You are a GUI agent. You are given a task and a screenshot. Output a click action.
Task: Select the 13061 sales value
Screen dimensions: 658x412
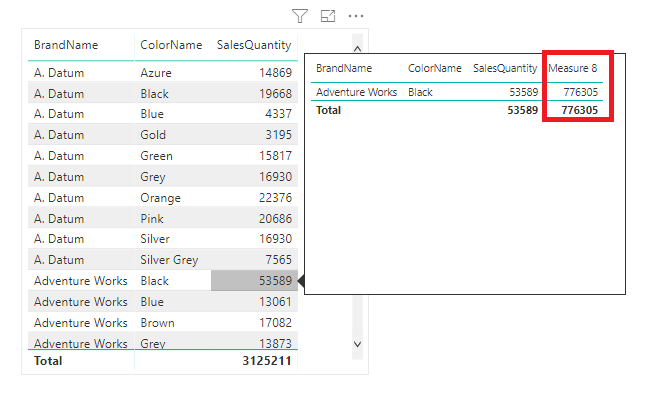(275, 302)
